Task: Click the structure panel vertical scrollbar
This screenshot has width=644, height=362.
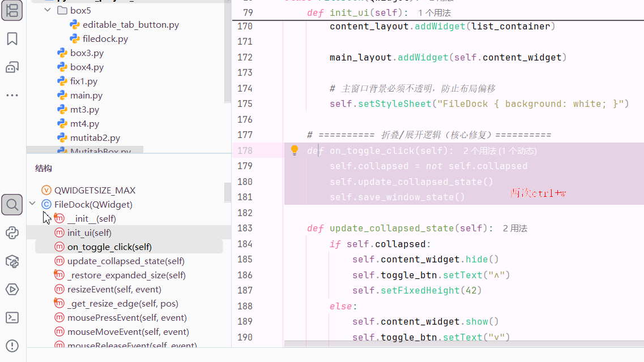Action: 228,192
